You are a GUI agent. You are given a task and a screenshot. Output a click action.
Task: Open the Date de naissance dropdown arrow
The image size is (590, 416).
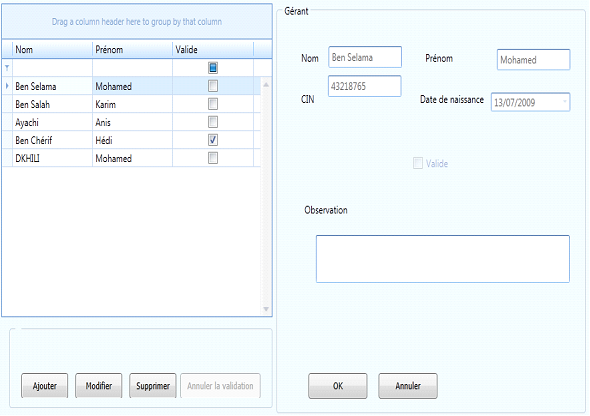point(564,102)
